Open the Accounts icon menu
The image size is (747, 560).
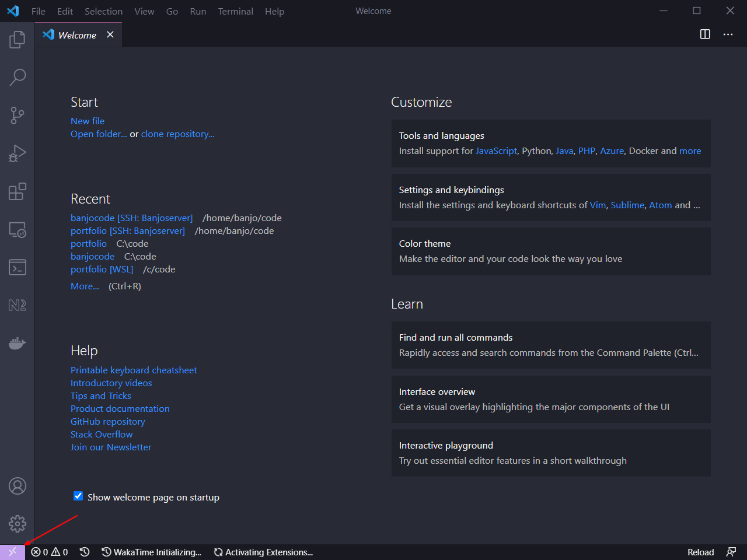[18, 486]
